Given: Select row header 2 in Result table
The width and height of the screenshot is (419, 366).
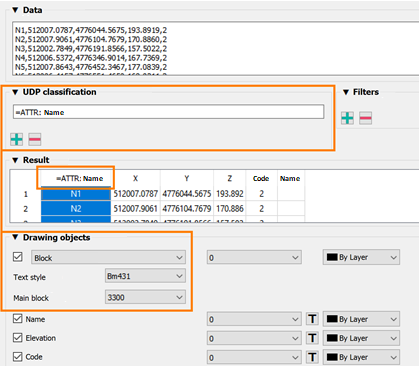Looking at the screenshot, I should (x=26, y=209).
